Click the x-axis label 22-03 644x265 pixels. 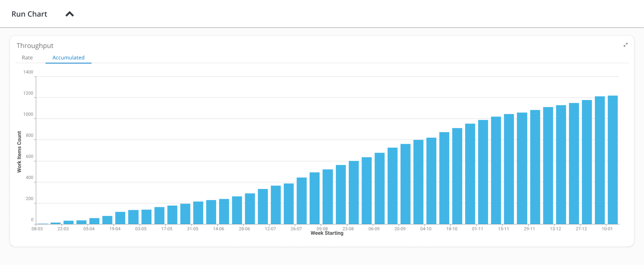tap(63, 229)
